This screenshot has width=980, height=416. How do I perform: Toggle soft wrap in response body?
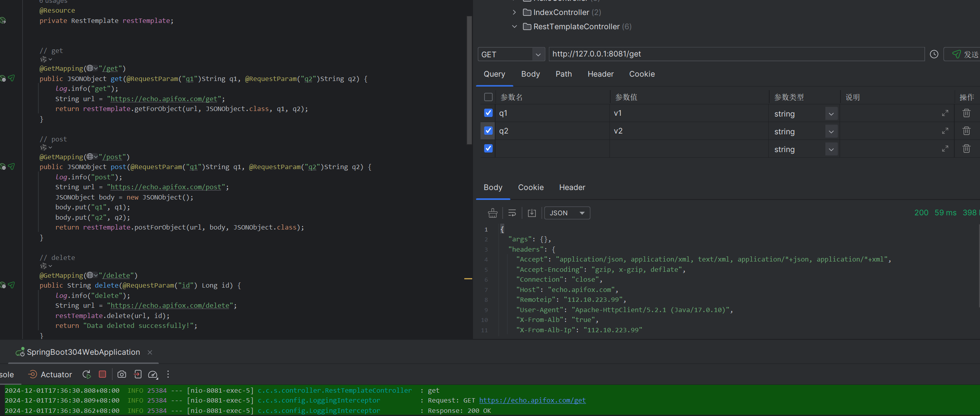pos(512,213)
